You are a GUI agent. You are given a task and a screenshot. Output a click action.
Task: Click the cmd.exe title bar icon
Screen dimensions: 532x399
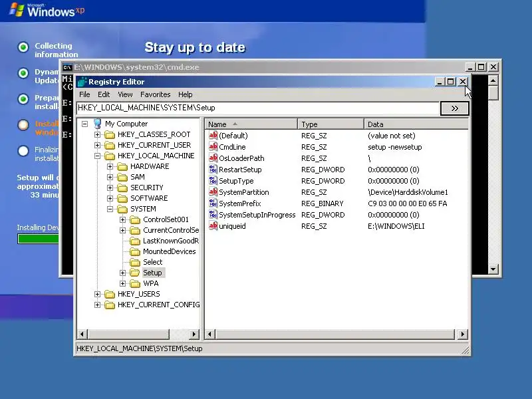(67, 67)
